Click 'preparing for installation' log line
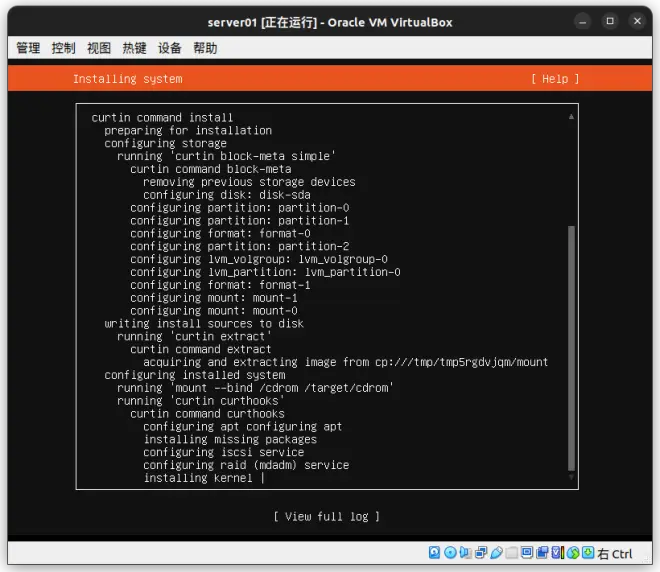660x572 pixels. click(x=188, y=130)
